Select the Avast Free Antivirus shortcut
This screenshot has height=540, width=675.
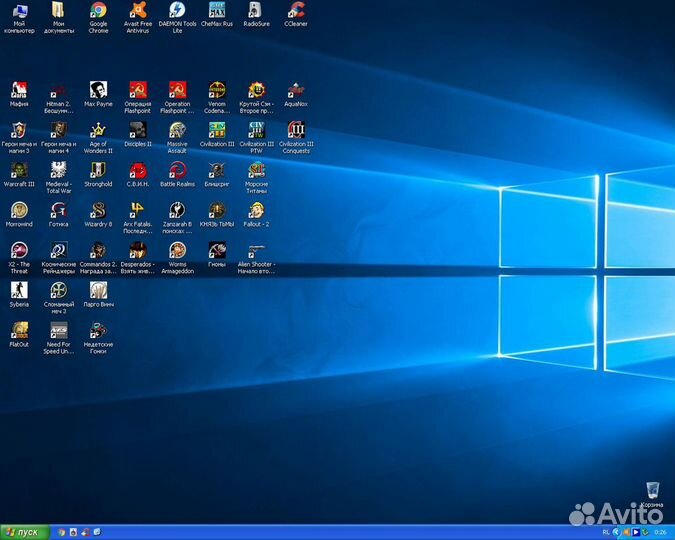138,18
